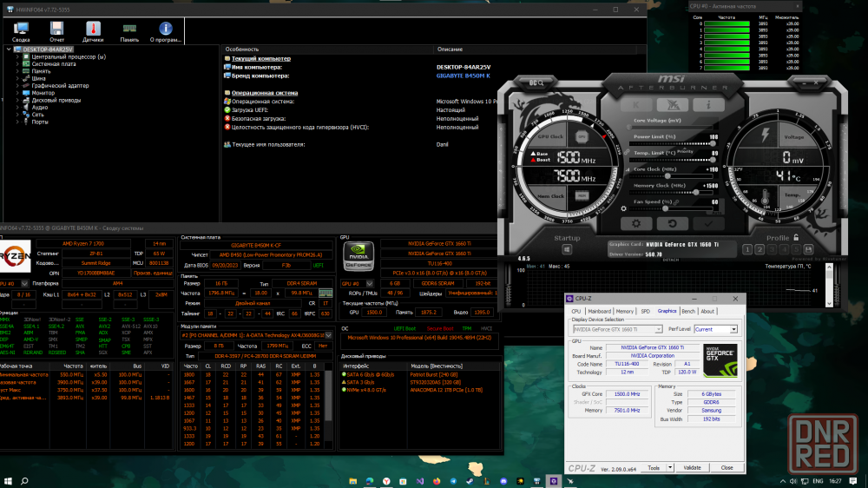Click Afterburner reset arrow button
The image size is (868, 488).
click(x=672, y=224)
